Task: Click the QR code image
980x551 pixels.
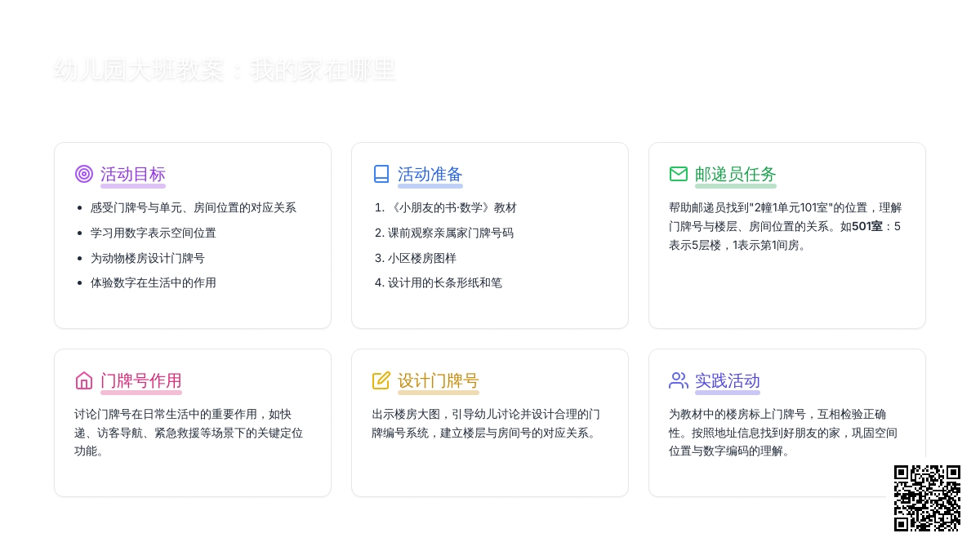Action: pos(927,499)
